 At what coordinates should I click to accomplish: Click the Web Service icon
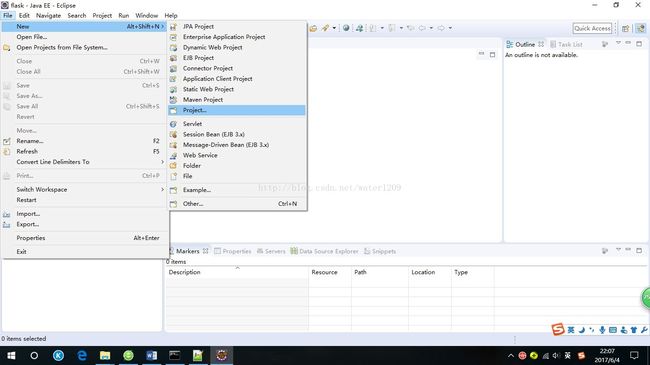[x=174, y=156]
